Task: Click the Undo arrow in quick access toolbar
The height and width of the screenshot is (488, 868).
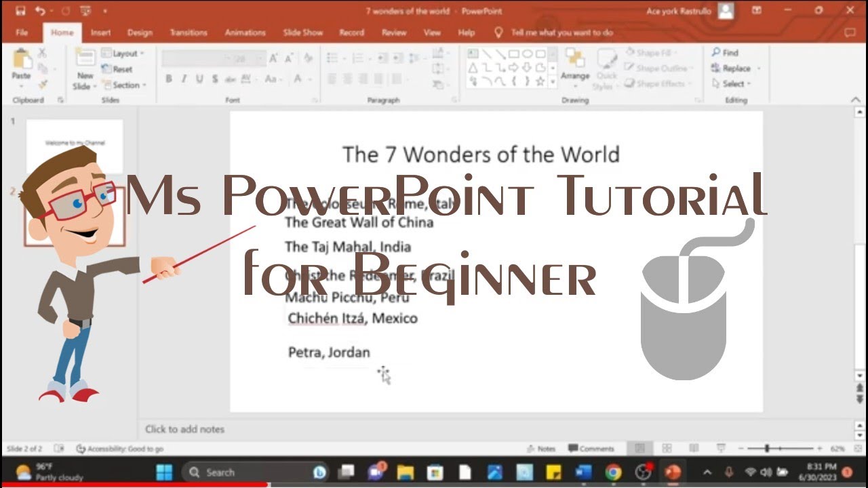Action: pyautogui.click(x=39, y=11)
